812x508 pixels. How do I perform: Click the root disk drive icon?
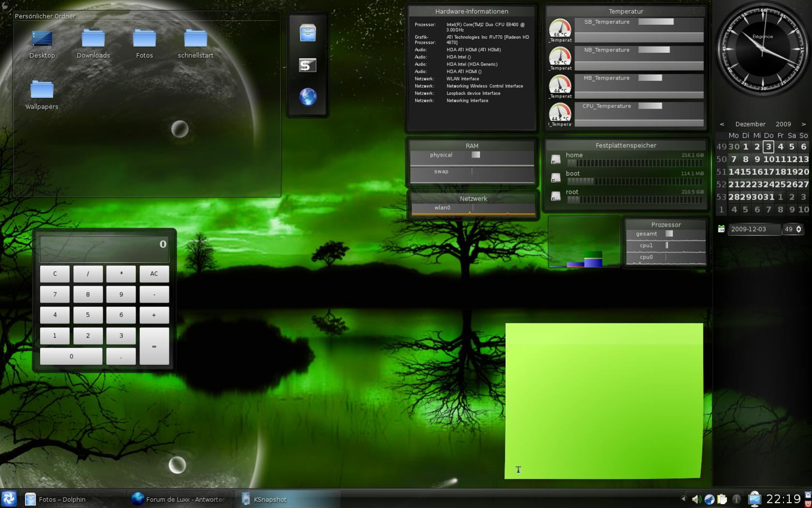[556, 196]
